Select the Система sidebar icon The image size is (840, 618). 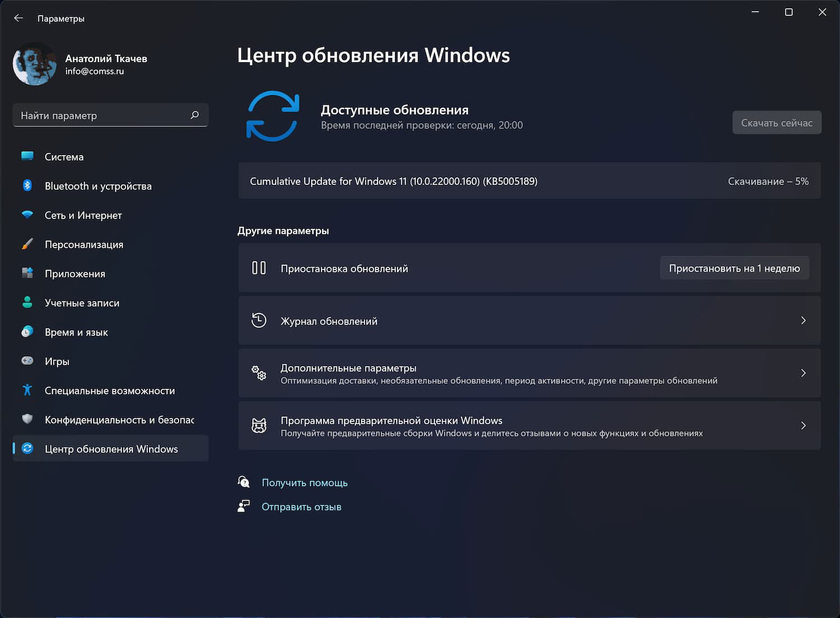tap(27, 157)
